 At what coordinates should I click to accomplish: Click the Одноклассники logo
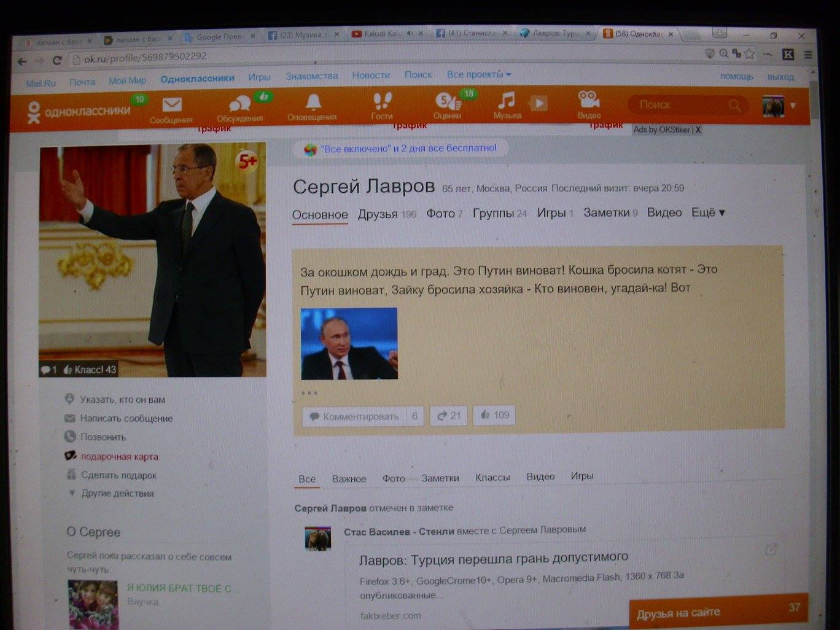79,112
